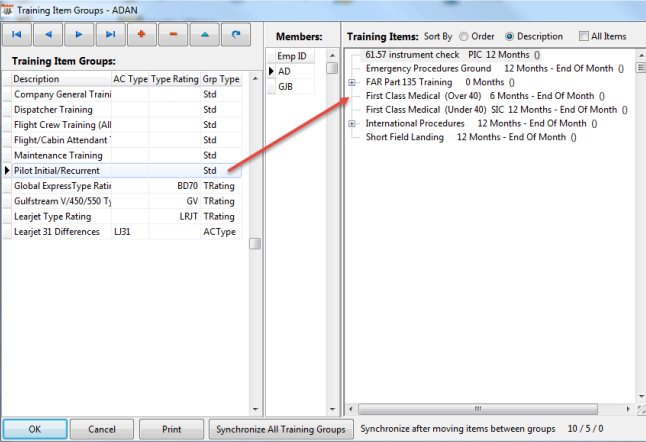Select International Procedures training item
Screen dimensions: 646x442
tap(481, 124)
